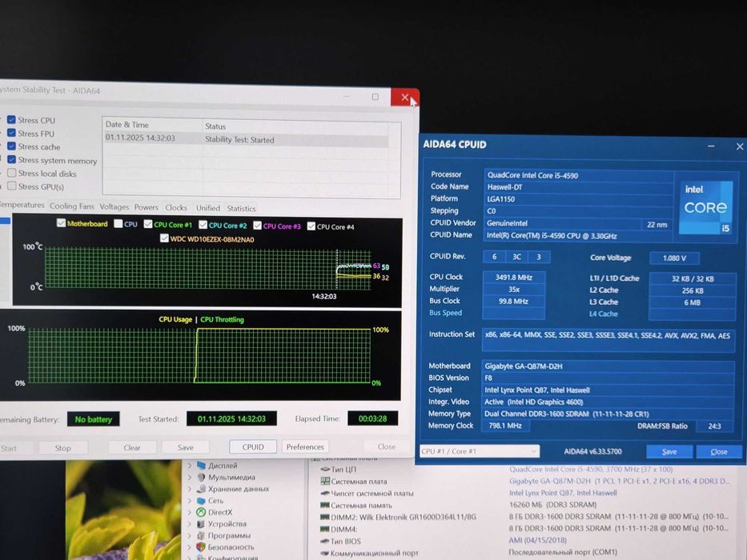Expand the Устройства tree node
Screen dimensions: 747x560
[x=190, y=524]
